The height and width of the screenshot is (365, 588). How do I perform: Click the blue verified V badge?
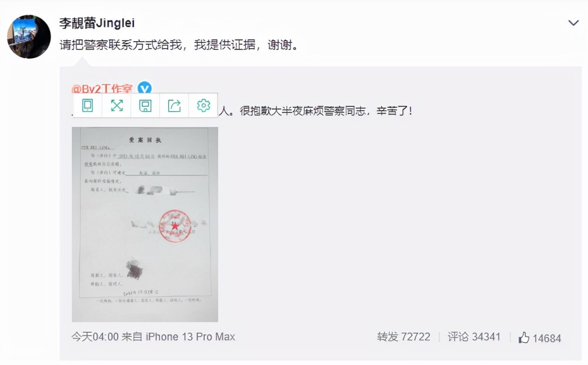tap(145, 88)
